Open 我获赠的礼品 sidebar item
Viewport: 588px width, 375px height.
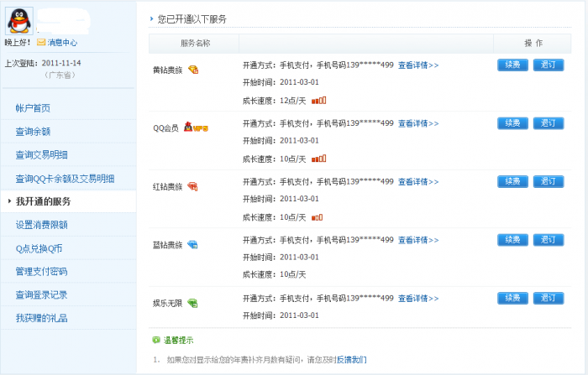(x=42, y=318)
